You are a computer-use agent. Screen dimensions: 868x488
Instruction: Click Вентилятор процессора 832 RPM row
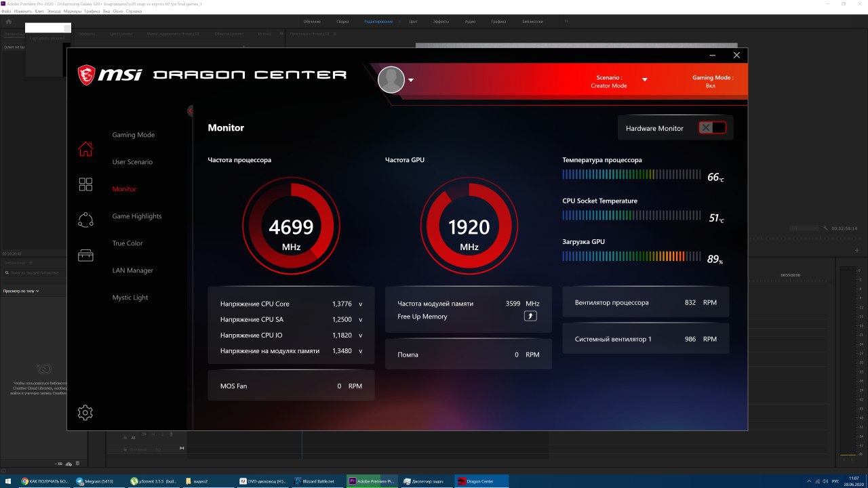click(x=646, y=302)
